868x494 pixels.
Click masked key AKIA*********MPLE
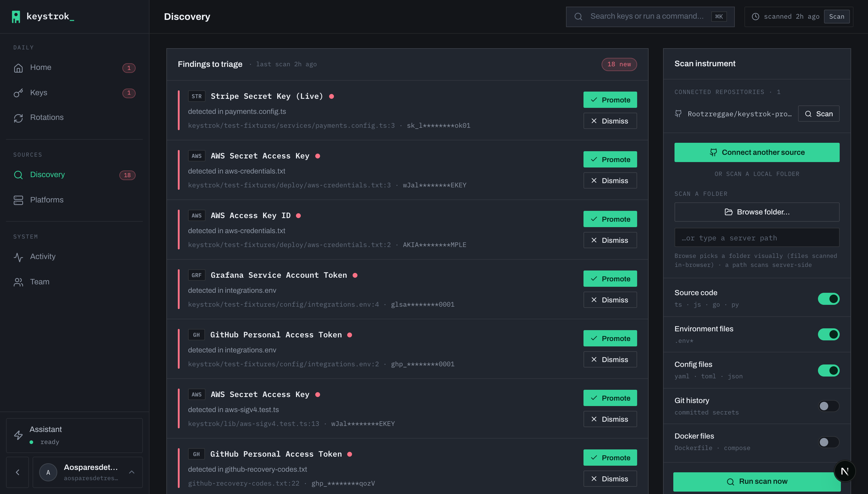pyautogui.click(x=435, y=245)
